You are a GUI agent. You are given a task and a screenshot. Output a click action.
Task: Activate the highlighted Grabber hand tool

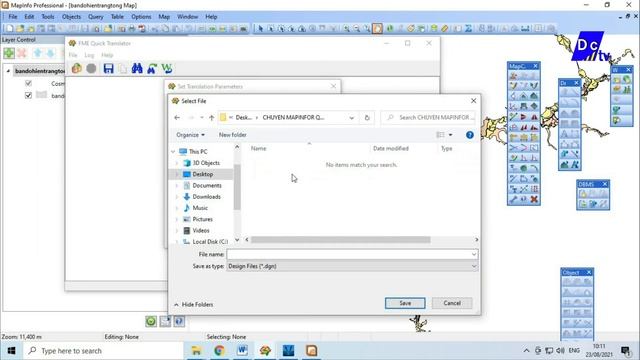(377, 29)
